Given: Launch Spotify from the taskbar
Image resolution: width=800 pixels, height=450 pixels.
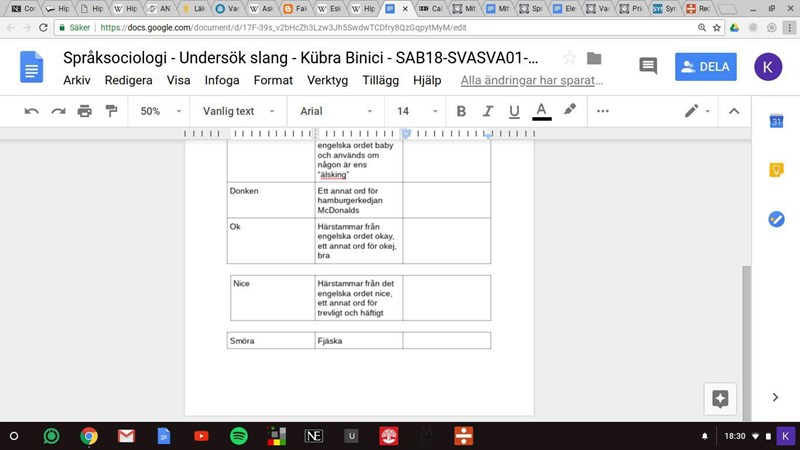Looking at the screenshot, I should pyautogui.click(x=239, y=436).
